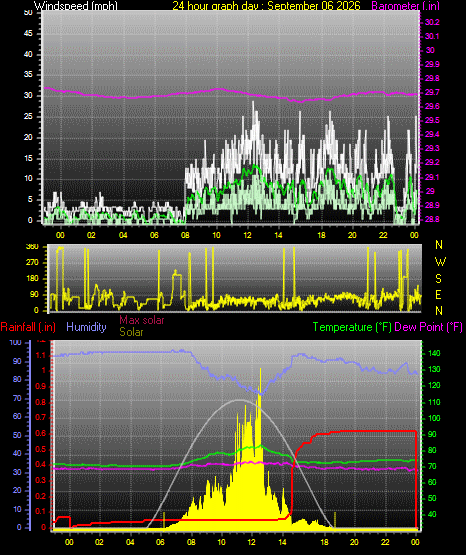Viewport: 466px width, 555px height.
Task: Click rainfall scale value '1.1'
Action: (41, 355)
